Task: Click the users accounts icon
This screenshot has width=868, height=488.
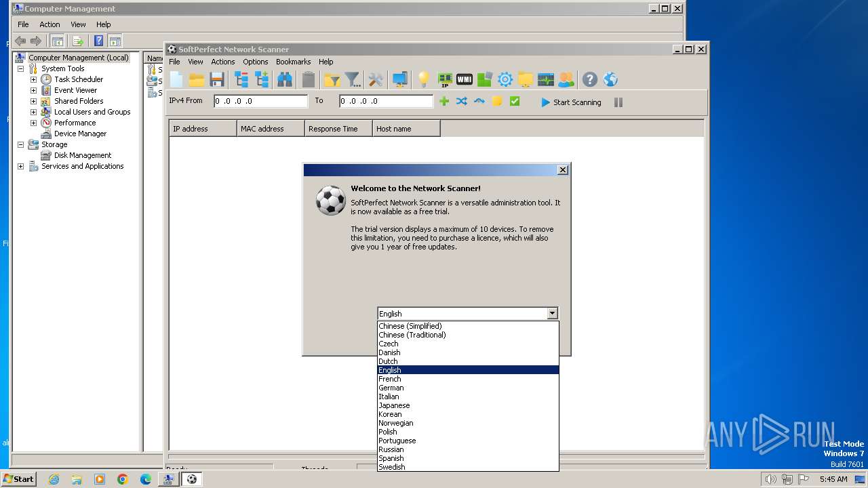Action: pyautogui.click(x=566, y=80)
